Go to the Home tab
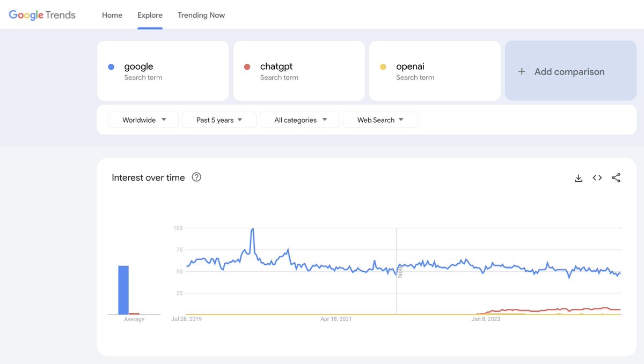This screenshot has width=644, height=364. pos(112,15)
